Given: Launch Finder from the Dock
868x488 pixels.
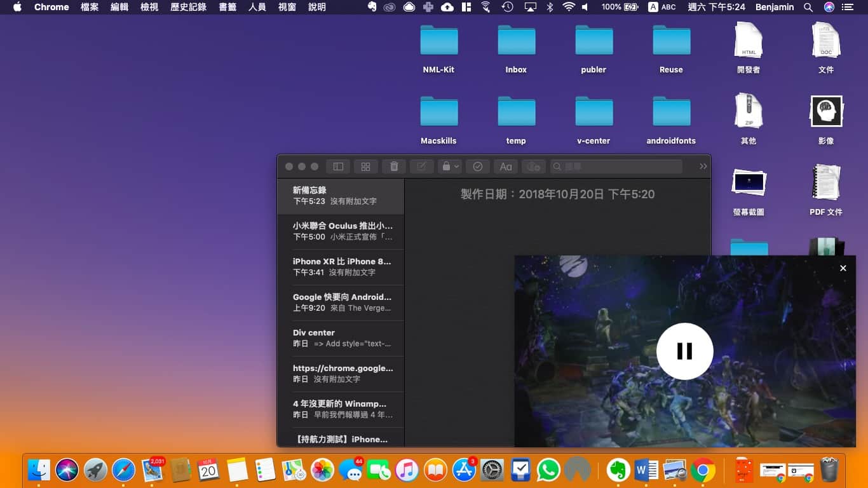Looking at the screenshot, I should tap(39, 470).
